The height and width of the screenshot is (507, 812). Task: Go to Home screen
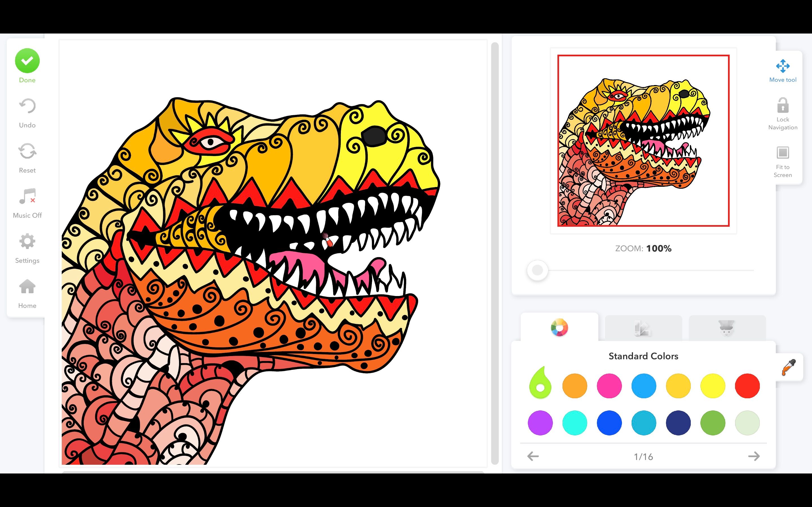point(27,287)
